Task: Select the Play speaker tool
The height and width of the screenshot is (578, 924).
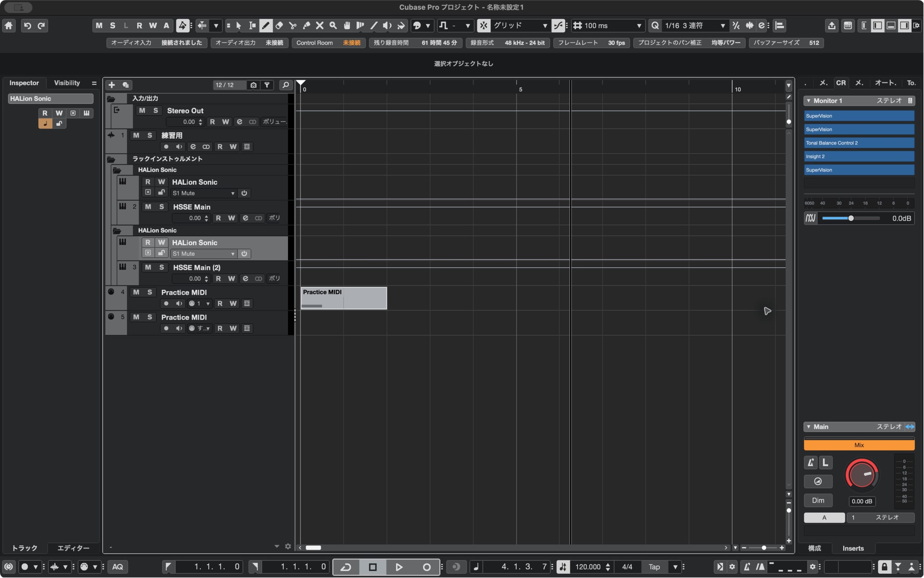Action: tap(387, 26)
